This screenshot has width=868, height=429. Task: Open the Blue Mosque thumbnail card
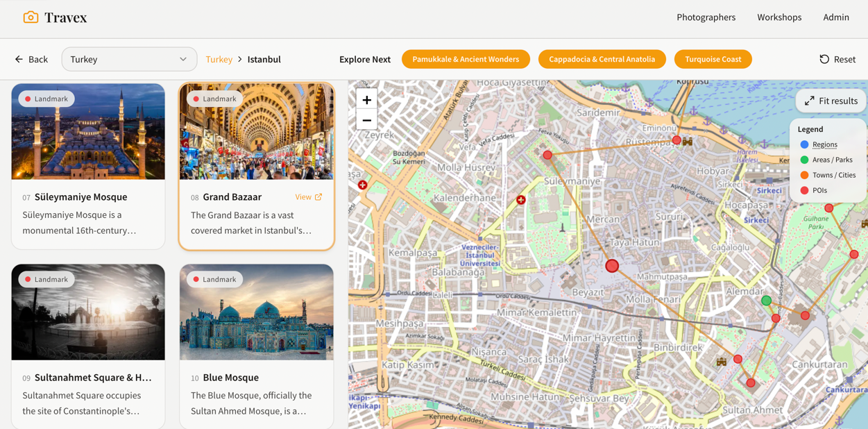(x=257, y=312)
